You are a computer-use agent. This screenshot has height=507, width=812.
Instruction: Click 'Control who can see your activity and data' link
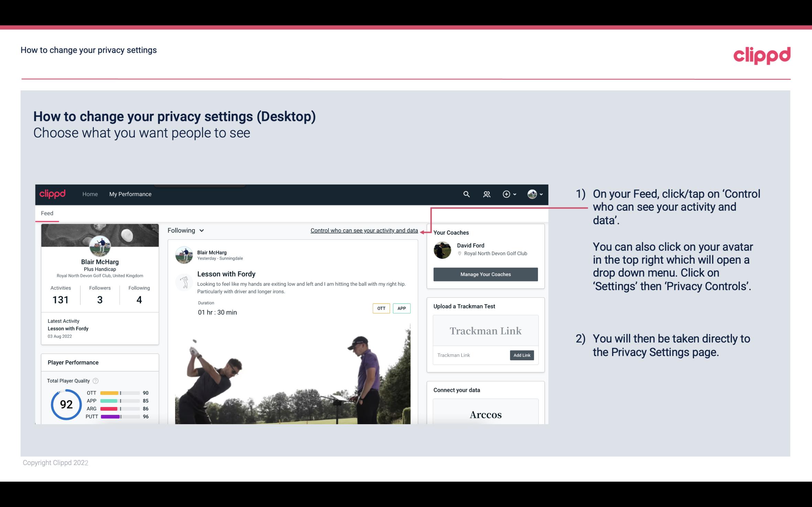point(364,230)
